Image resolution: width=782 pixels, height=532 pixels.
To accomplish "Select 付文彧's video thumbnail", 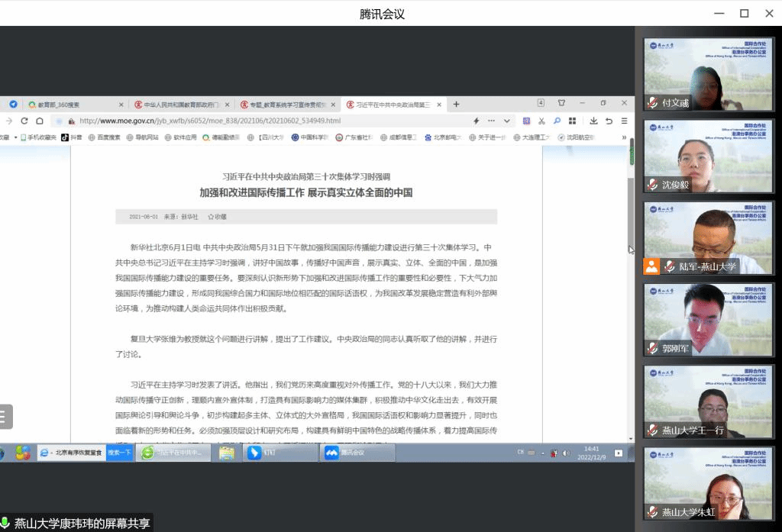I will coord(708,74).
